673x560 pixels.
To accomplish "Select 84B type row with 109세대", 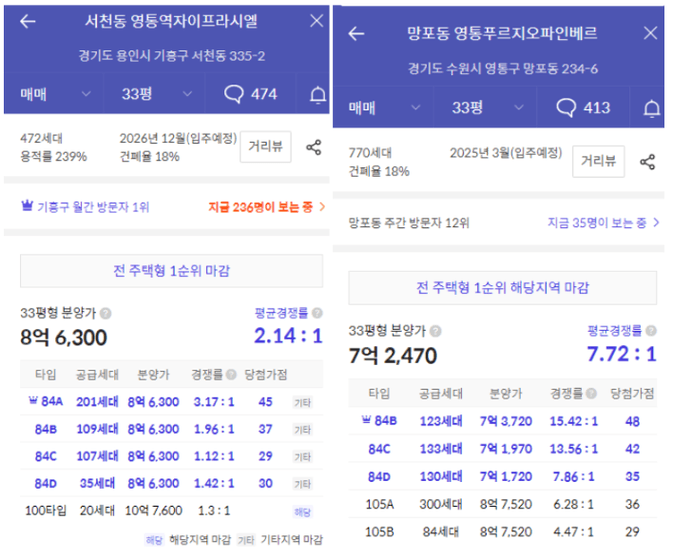I will 171,429.
